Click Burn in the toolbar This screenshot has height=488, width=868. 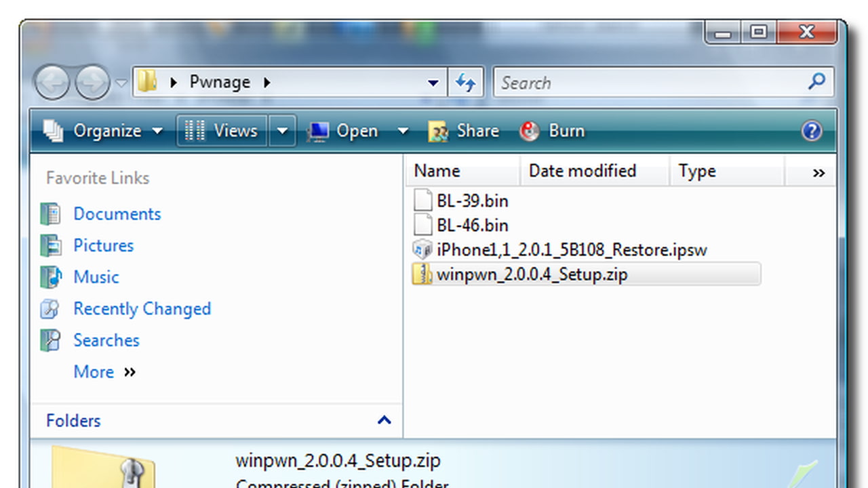click(552, 131)
